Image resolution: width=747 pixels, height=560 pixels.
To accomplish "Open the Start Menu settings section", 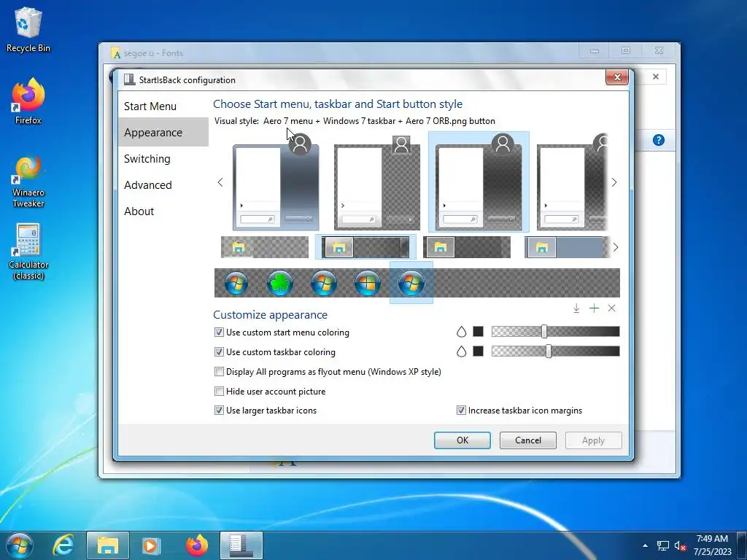I will [163, 106].
